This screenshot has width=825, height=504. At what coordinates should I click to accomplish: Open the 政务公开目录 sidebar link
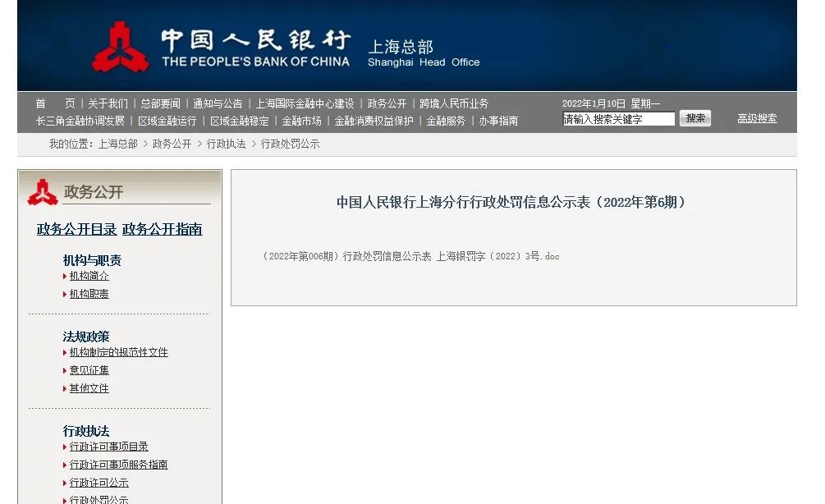click(x=77, y=229)
